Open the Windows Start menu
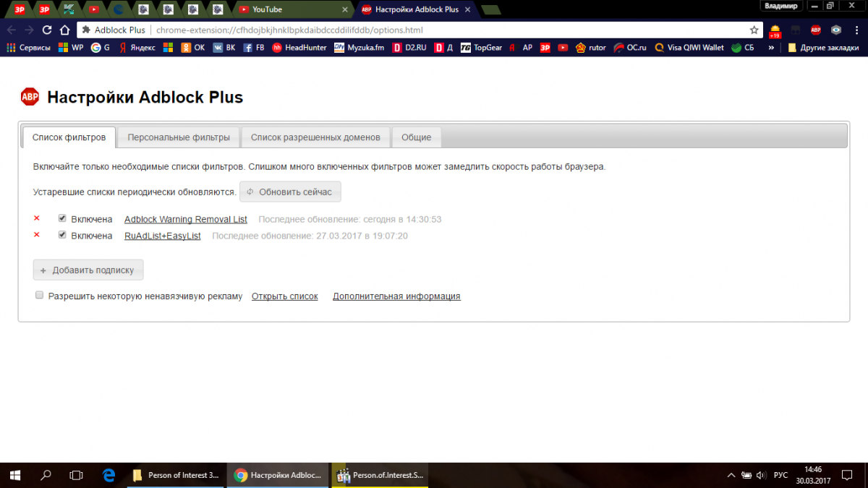 [x=14, y=475]
